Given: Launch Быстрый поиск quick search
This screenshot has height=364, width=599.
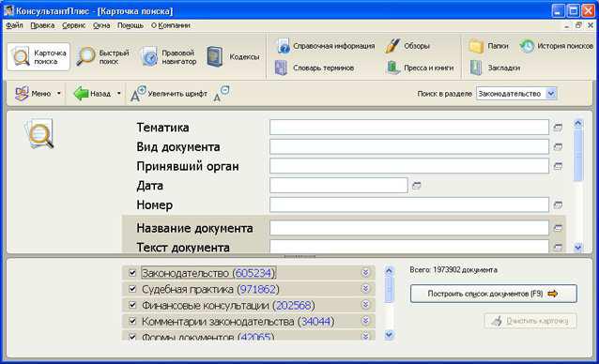Looking at the screenshot, I should pyautogui.click(x=102, y=57).
